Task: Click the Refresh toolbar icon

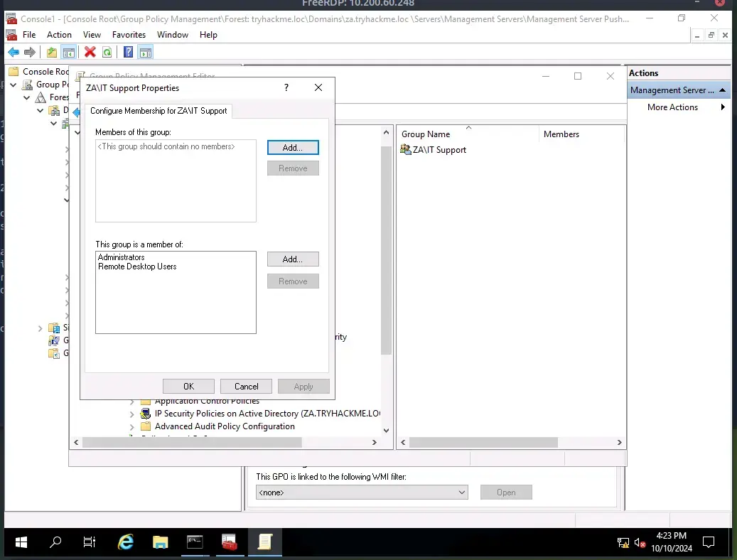Action: coord(107,52)
